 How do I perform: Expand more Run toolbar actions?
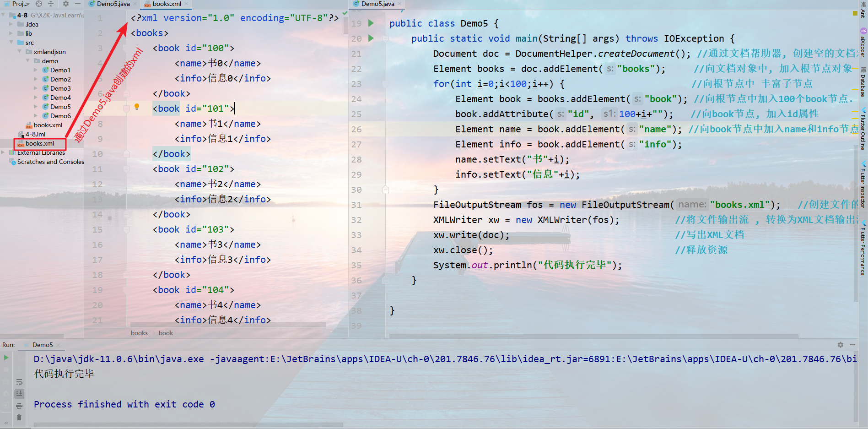point(6,423)
